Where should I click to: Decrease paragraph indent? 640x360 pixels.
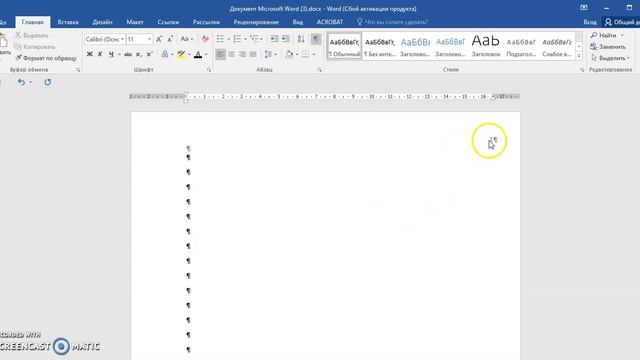click(x=274, y=39)
